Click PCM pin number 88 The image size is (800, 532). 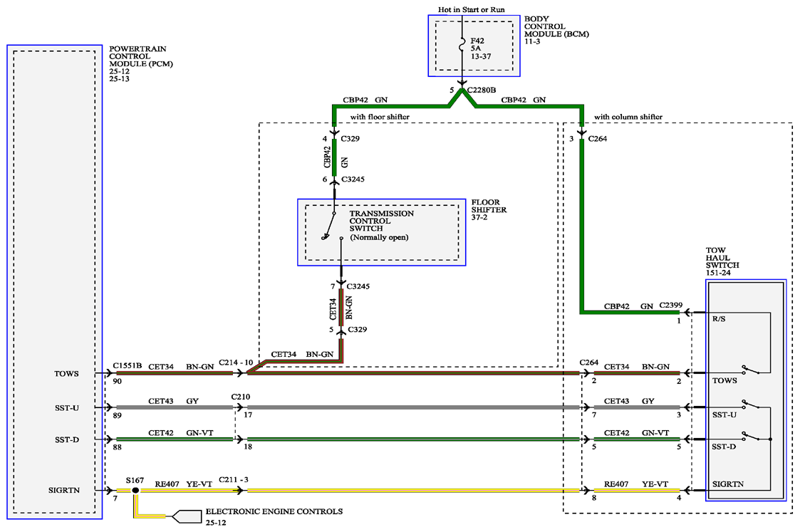pos(118,447)
